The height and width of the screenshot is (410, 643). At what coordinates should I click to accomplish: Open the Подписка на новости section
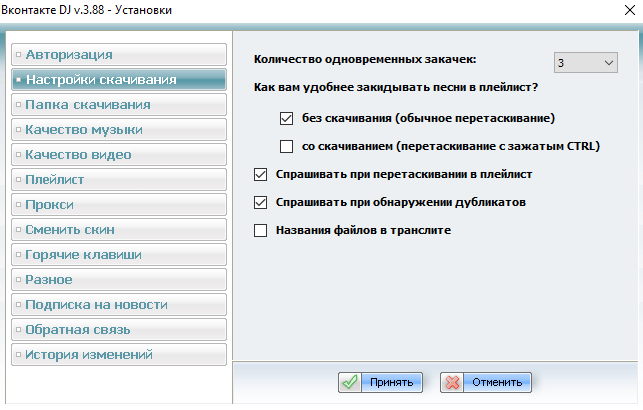(x=119, y=305)
